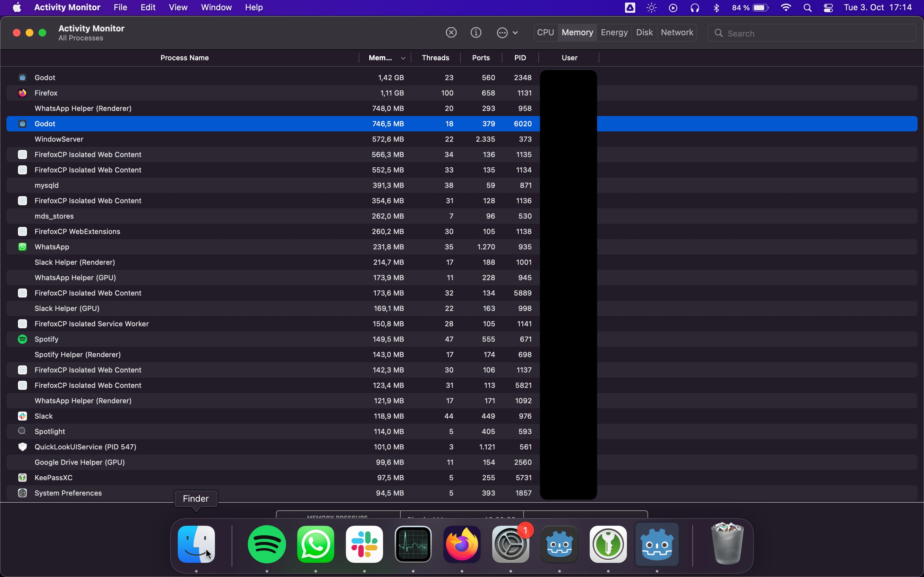Click the Wi-Fi status icon
Screen dimensions: 924x577
point(786,8)
